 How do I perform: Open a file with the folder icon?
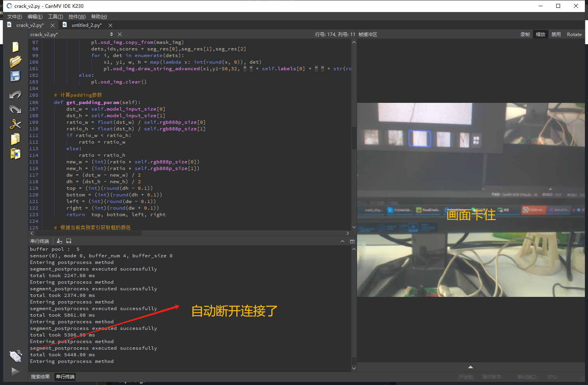pyautogui.click(x=15, y=62)
